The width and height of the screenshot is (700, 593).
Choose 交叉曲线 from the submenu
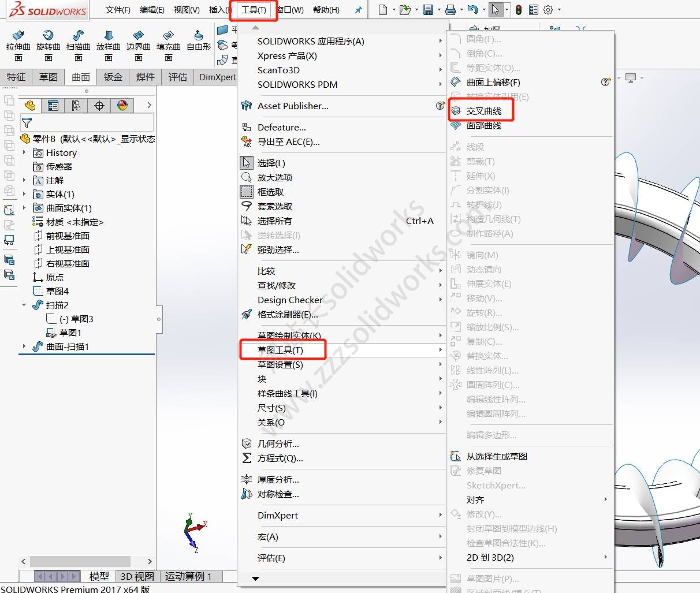483,111
